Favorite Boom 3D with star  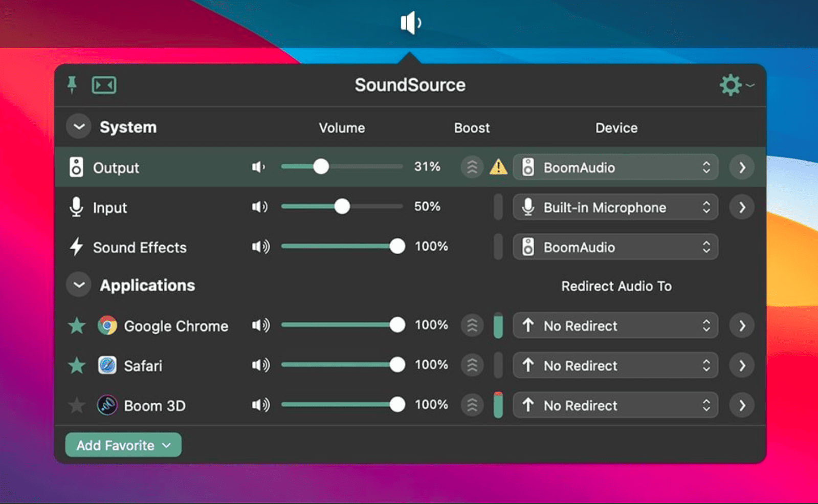(77, 405)
